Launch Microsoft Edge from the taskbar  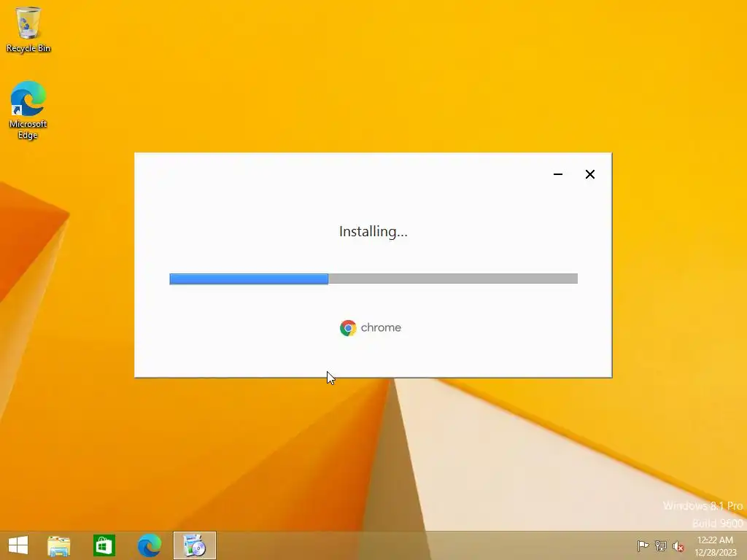149,545
